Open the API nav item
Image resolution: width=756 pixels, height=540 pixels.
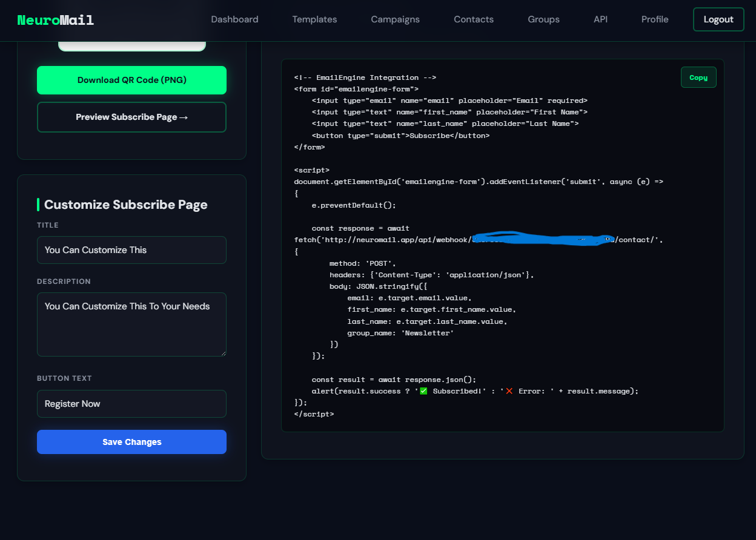click(x=600, y=19)
